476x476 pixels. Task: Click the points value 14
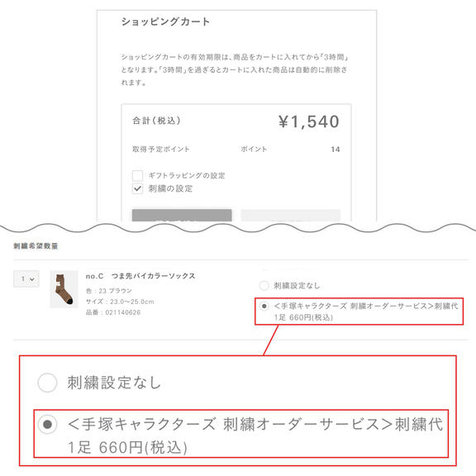336,150
